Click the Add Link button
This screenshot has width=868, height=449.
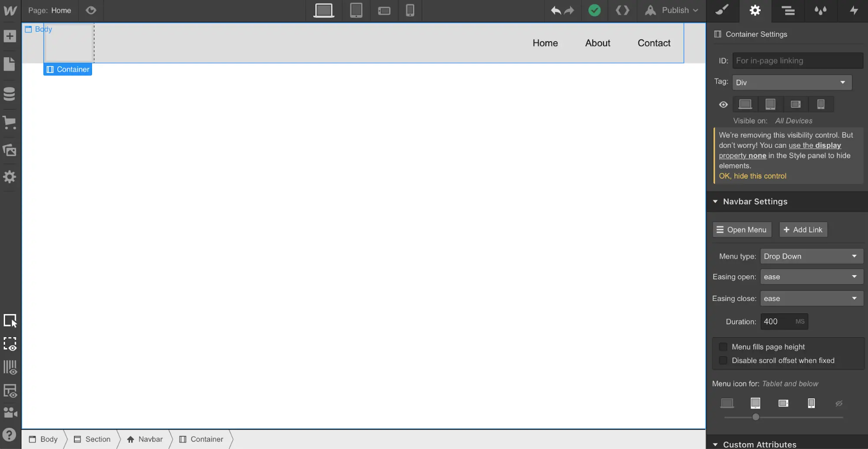click(803, 229)
